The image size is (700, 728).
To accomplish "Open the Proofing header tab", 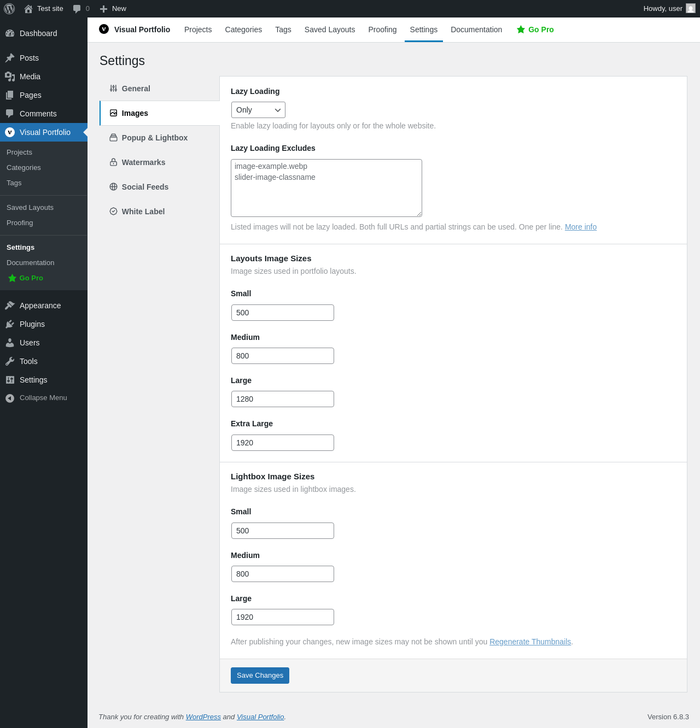I will pos(382,30).
